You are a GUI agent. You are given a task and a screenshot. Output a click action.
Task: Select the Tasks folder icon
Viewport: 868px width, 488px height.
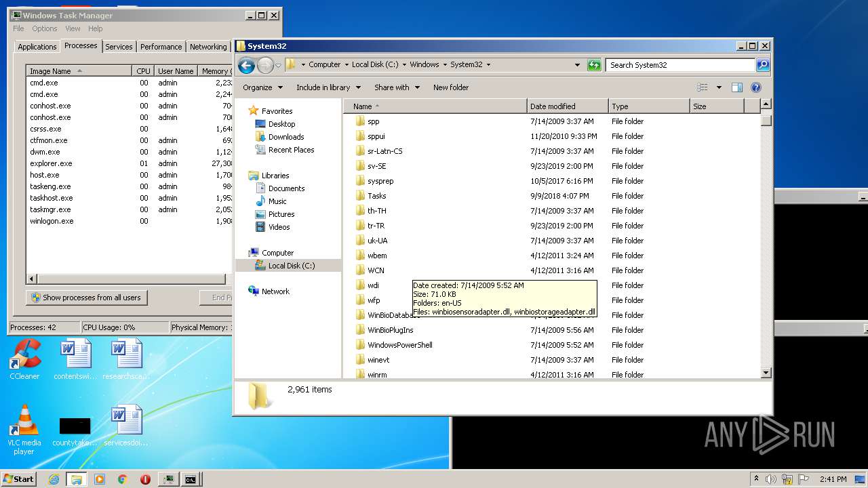361,196
